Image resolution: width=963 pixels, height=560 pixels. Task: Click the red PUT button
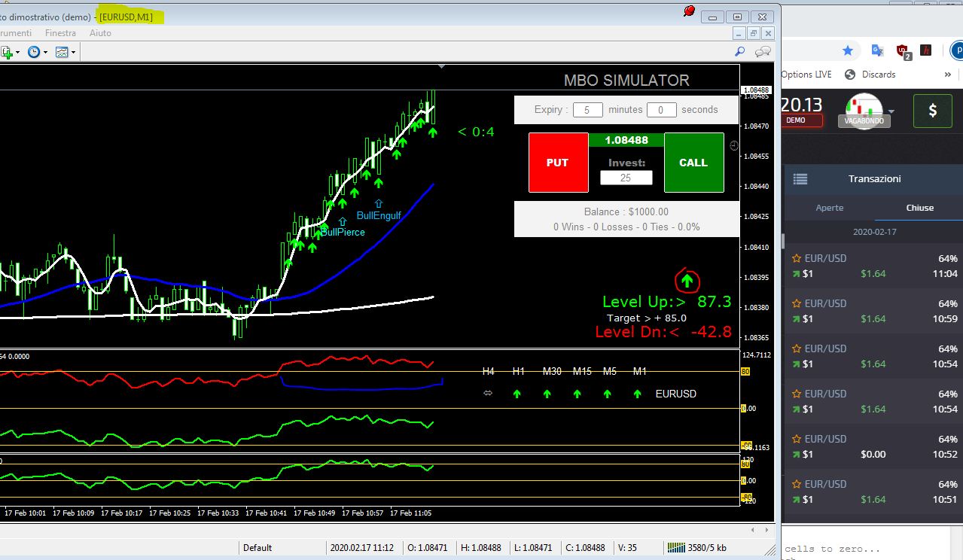558,163
